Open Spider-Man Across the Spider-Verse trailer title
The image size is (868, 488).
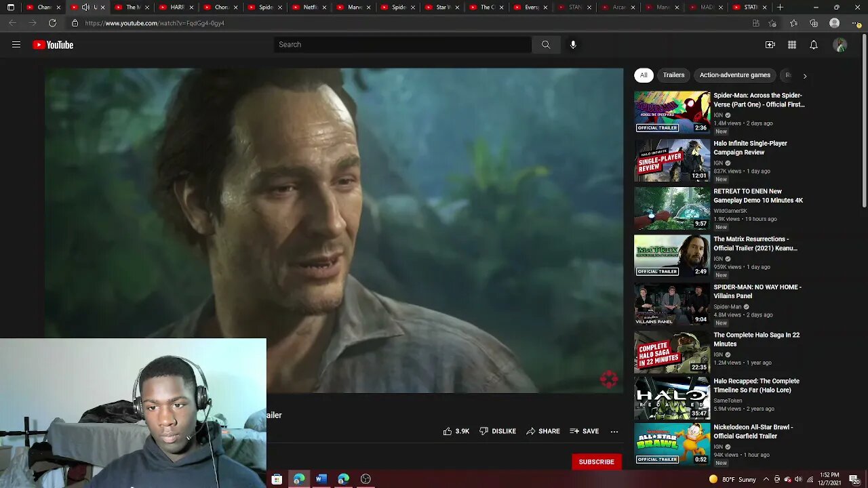point(759,100)
